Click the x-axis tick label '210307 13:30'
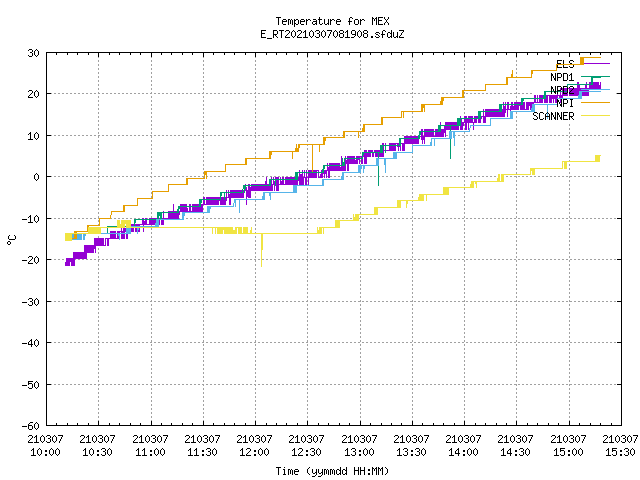The image size is (640, 480). [411, 445]
